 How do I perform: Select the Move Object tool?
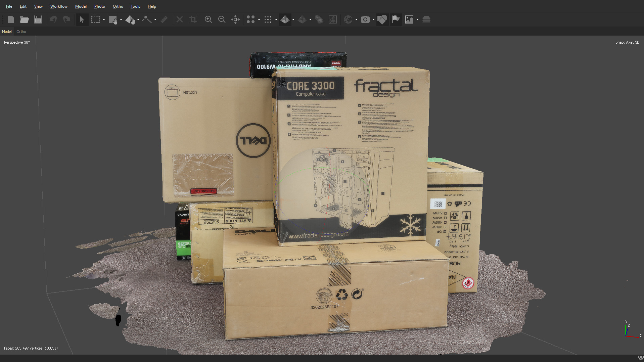130,19
